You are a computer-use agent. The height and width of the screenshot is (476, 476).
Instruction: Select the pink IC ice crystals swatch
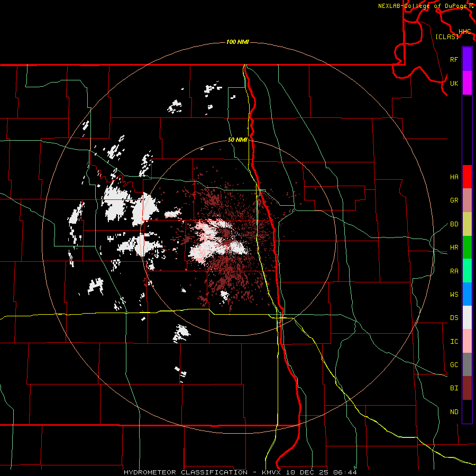click(467, 341)
